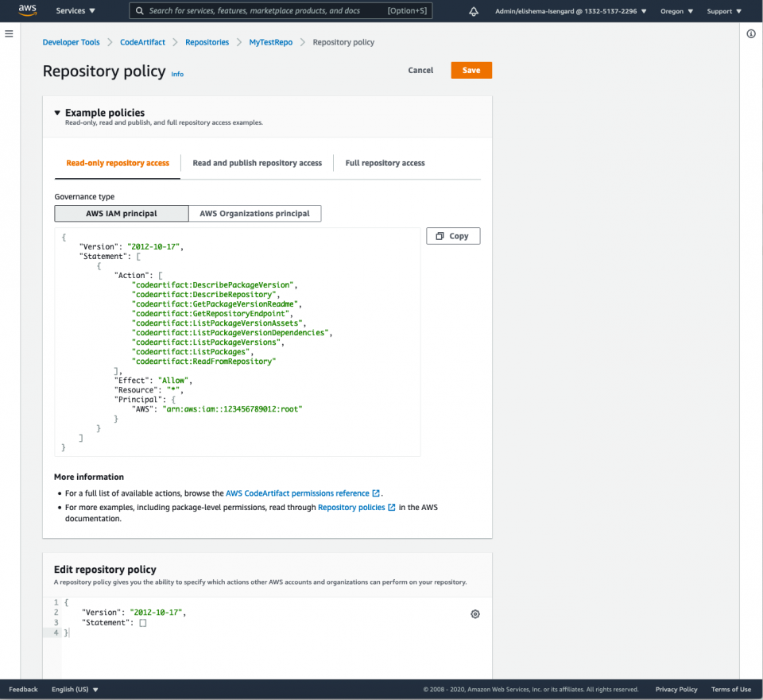Click the AWS logo
763x700 pixels.
point(27,10)
